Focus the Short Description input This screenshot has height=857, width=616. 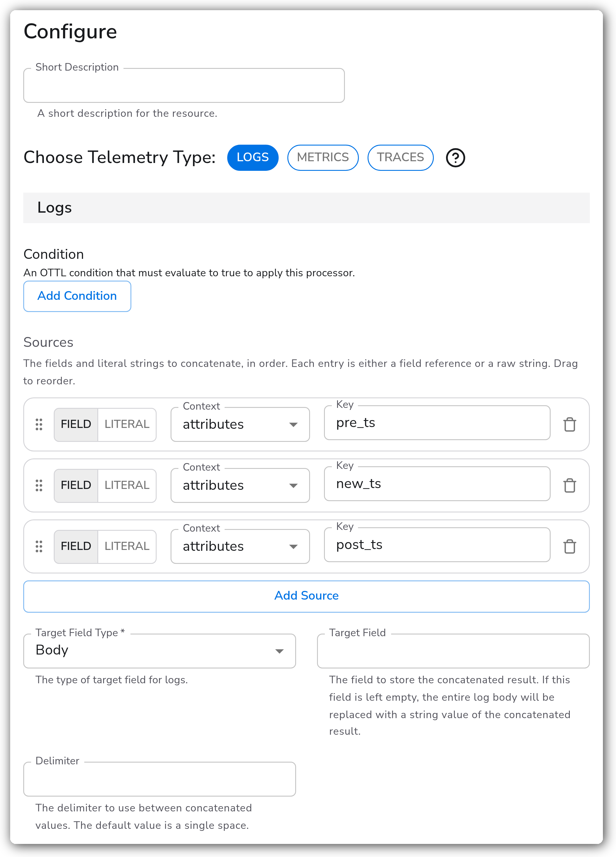coord(184,85)
